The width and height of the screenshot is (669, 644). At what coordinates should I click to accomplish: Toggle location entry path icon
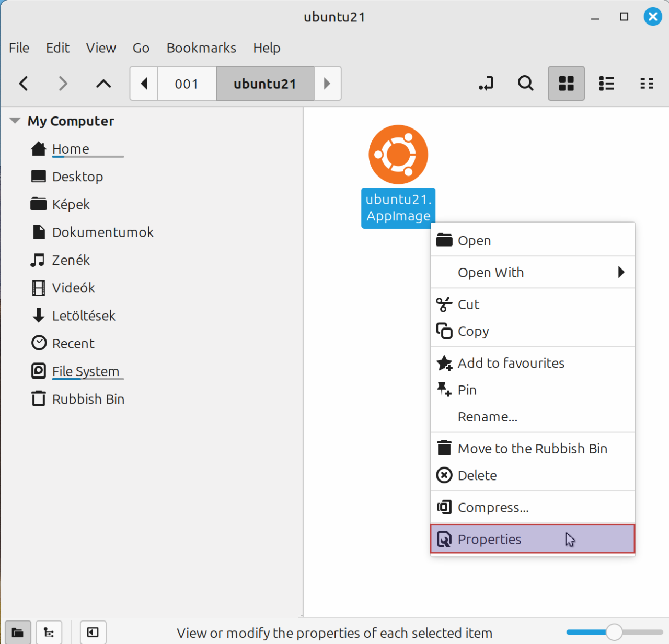click(486, 84)
